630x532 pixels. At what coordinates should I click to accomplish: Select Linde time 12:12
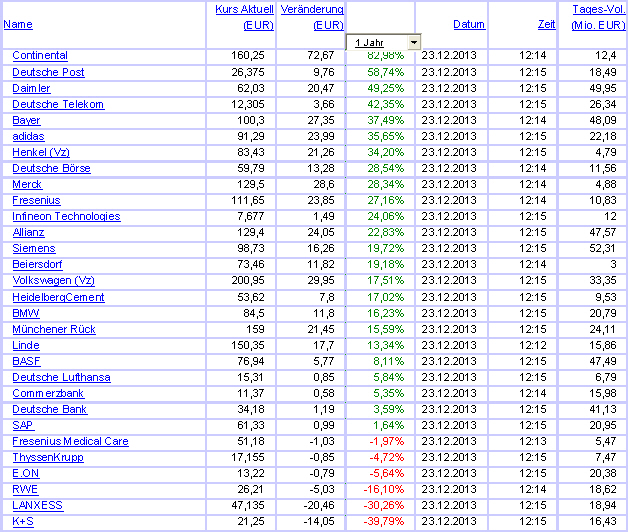click(532, 346)
